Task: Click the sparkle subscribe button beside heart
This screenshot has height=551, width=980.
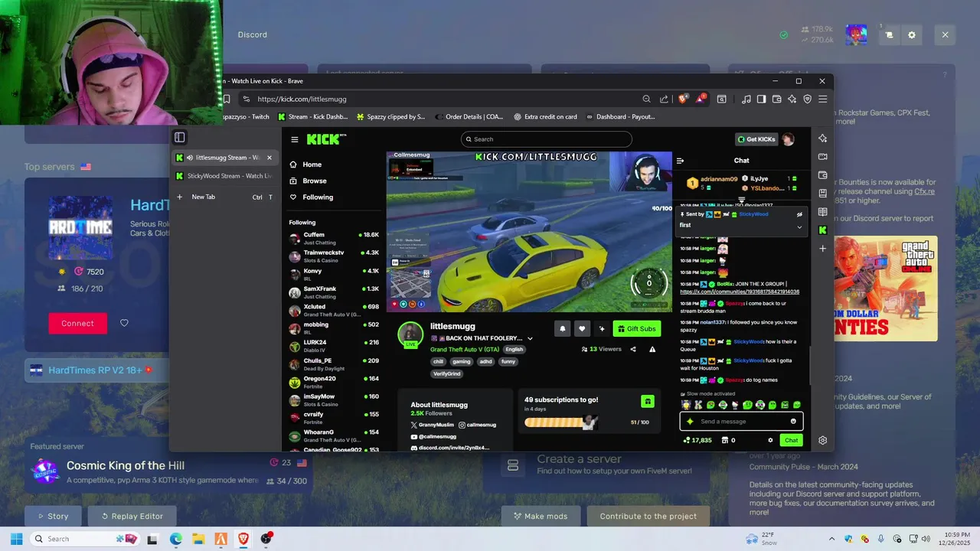Action: [x=601, y=328]
